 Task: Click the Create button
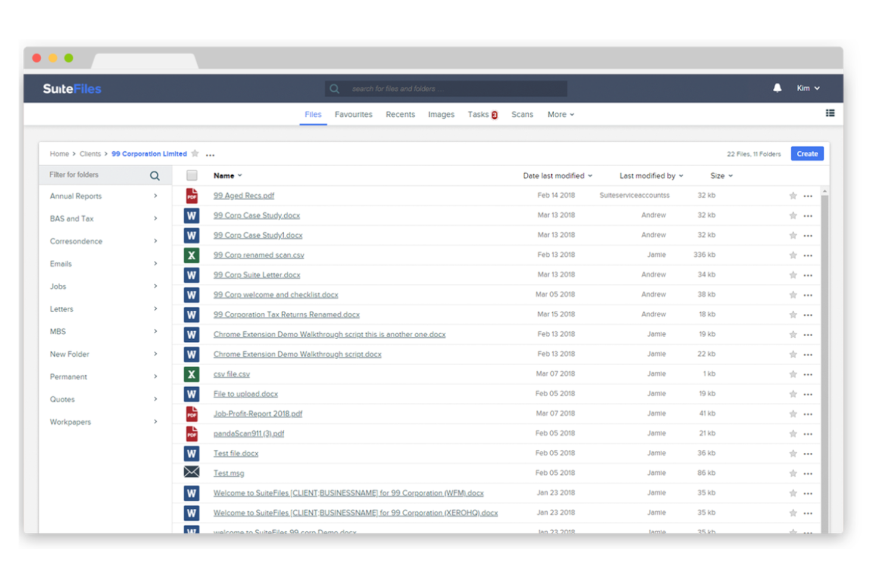pyautogui.click(x=807, y=153)
